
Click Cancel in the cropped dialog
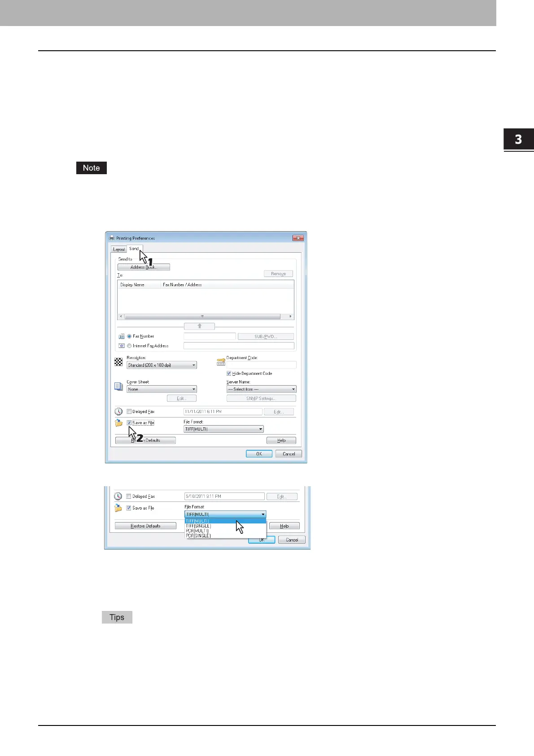pos(292,540)
